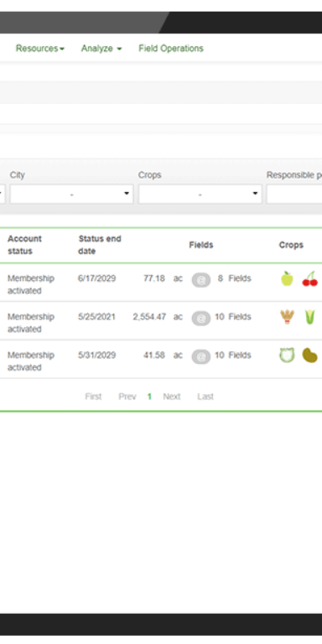The height and width of the screenshot is (644, 322).
Task: Click the wheat crop icon
Action: pos(287,317)
